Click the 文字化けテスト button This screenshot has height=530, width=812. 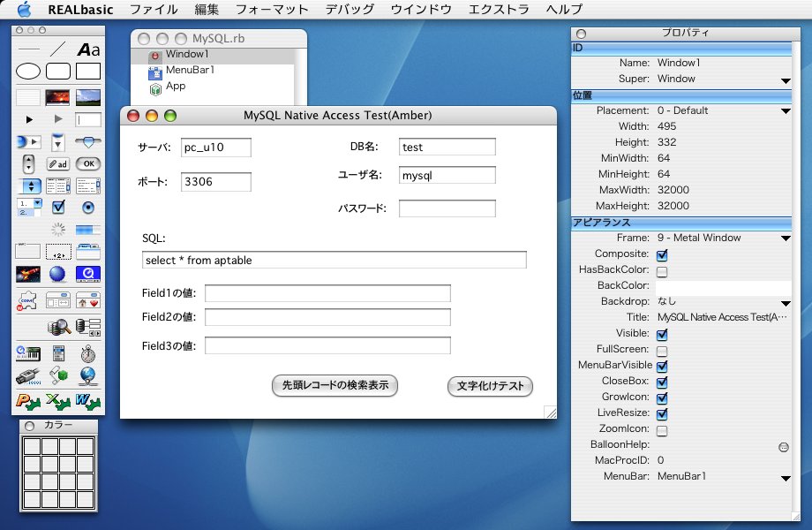[490, 386]
